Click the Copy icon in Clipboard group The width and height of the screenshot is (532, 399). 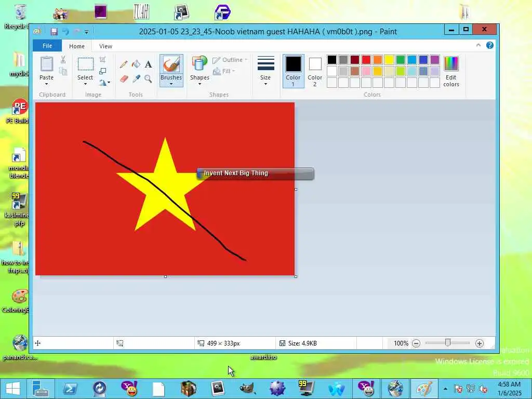pos(63,71)
